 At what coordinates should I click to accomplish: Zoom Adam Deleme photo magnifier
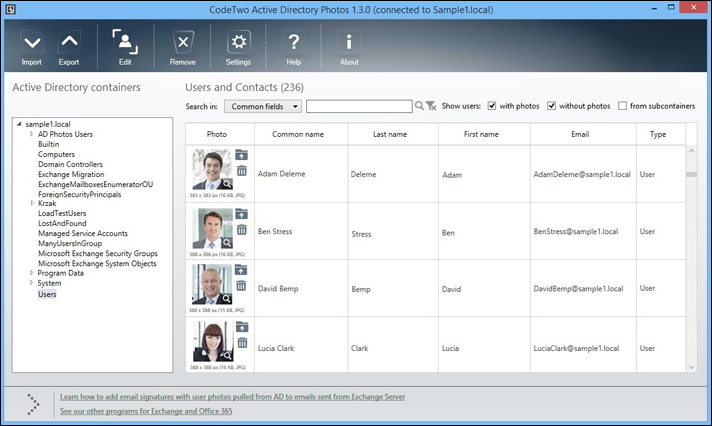pos(226,183)
